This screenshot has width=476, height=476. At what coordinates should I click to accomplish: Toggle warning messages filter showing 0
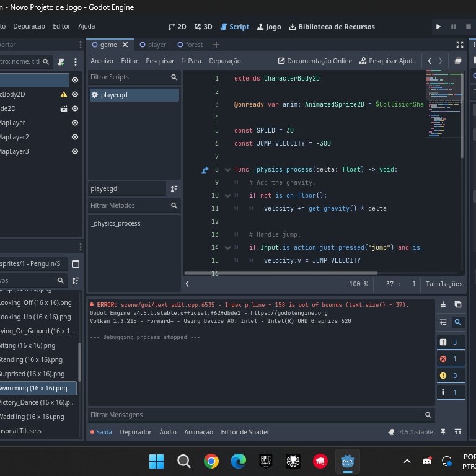point(451,376)
